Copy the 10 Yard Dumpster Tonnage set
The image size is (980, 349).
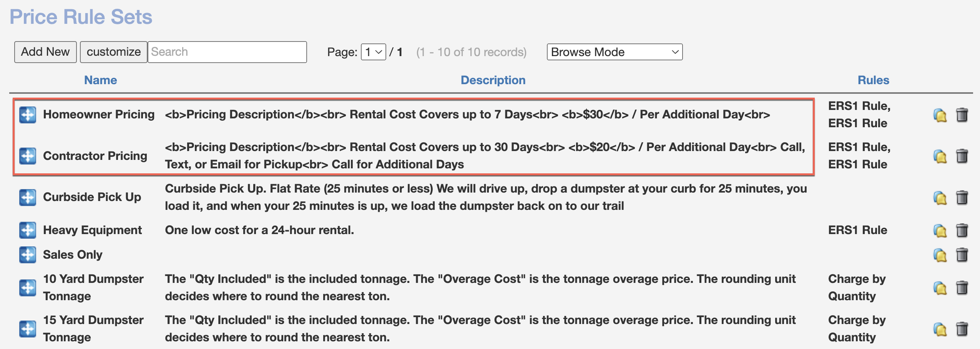(x=940, y=288)
